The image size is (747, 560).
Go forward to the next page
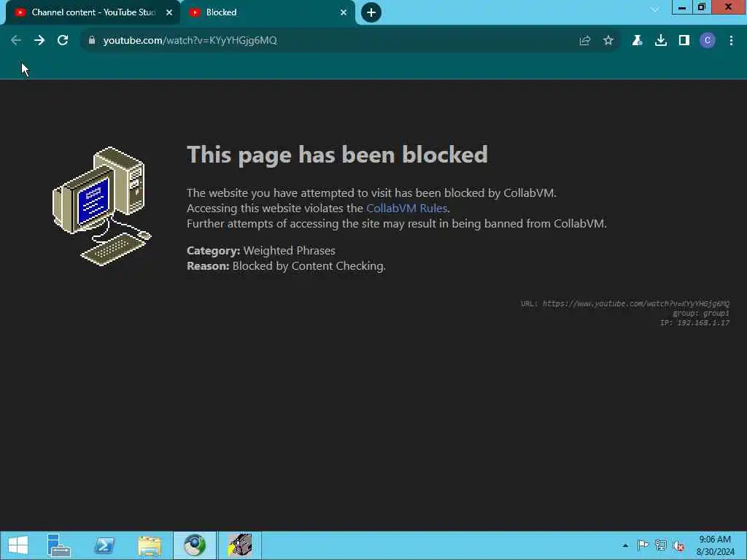pos(39,41)
